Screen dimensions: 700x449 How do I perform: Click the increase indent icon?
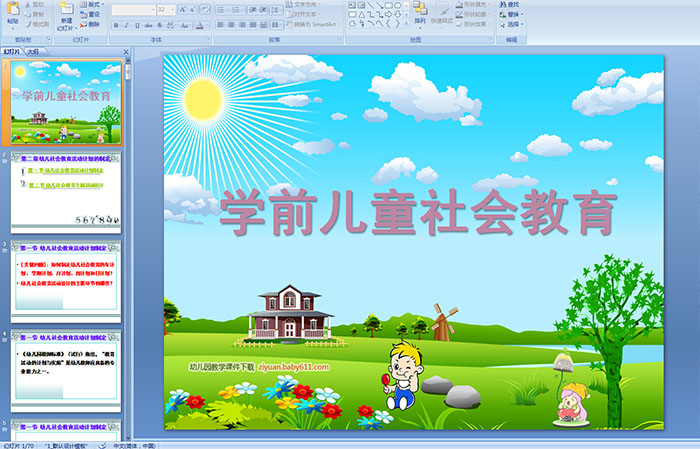pyautogui.click(x=262, y=9)
